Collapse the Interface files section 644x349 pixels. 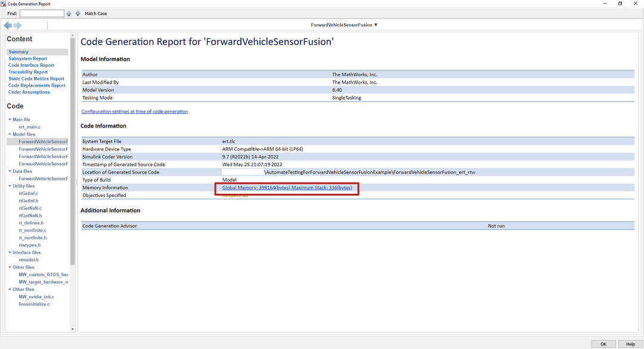(x=10, y=252)
